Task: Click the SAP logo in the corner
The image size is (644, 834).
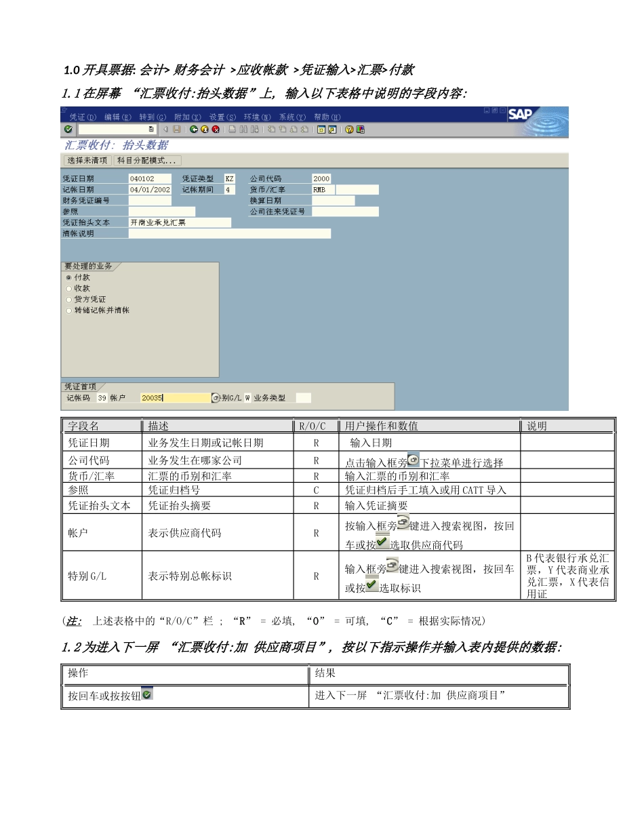Action: [x=521, y=114]
